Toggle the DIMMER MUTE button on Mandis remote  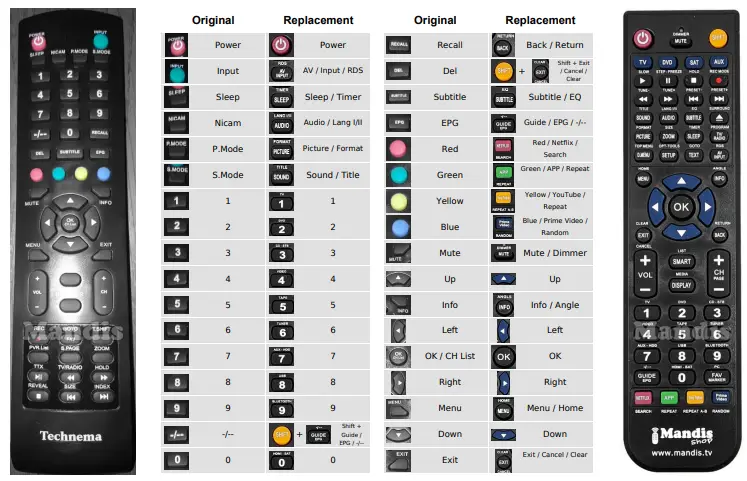click(680, 40)
